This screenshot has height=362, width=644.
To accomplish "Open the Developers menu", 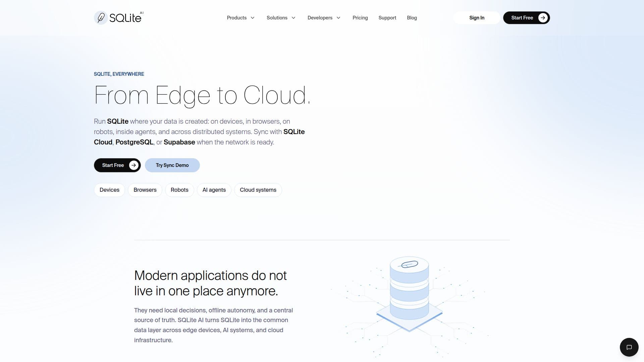I will coord(324,18).
